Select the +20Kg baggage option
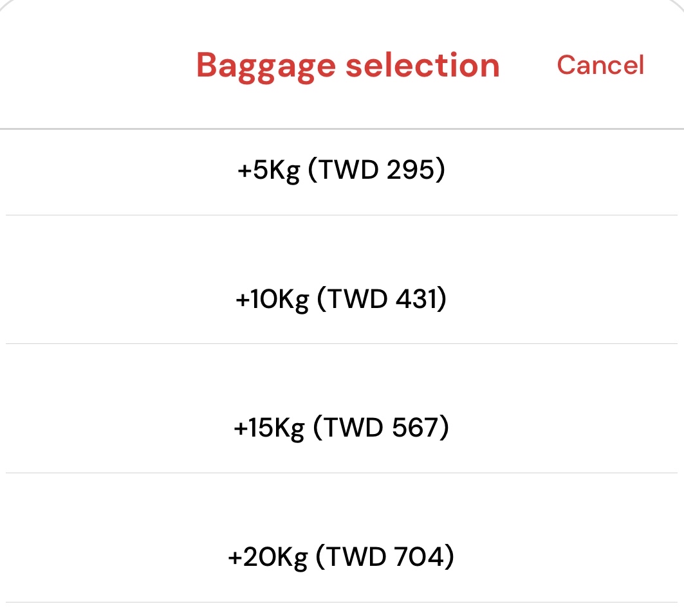Image resolution: width=684 pixels, height=616 pixels. (341, 557)
